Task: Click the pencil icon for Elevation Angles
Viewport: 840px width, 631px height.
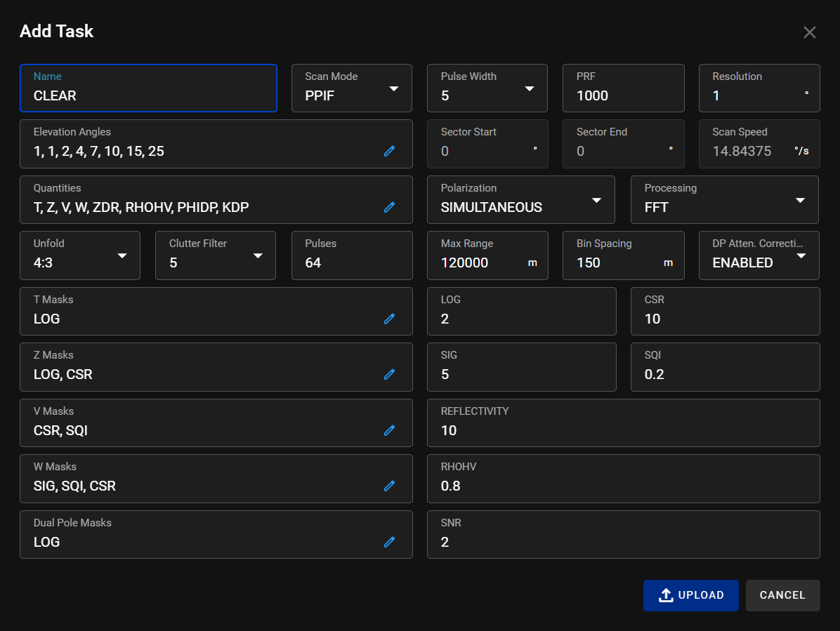Action: (389, 151)
